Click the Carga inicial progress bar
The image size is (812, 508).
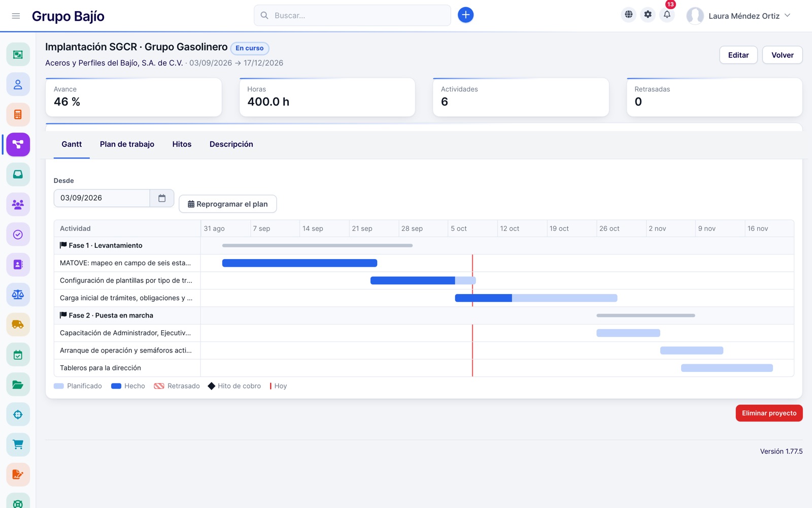(x=536, y=298)
